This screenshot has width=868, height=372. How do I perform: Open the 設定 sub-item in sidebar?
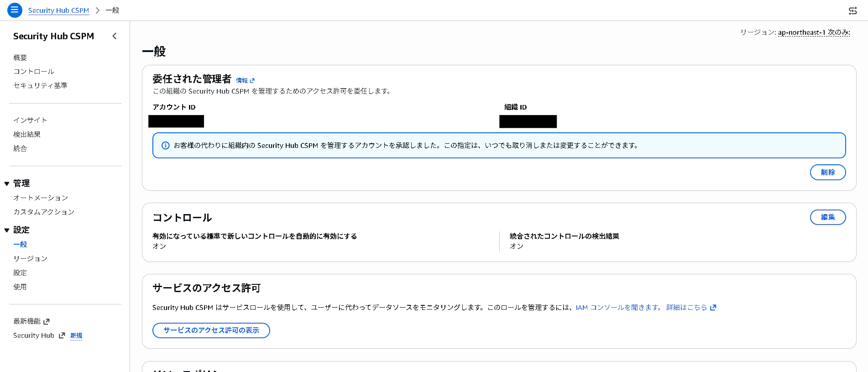(20, 273)
